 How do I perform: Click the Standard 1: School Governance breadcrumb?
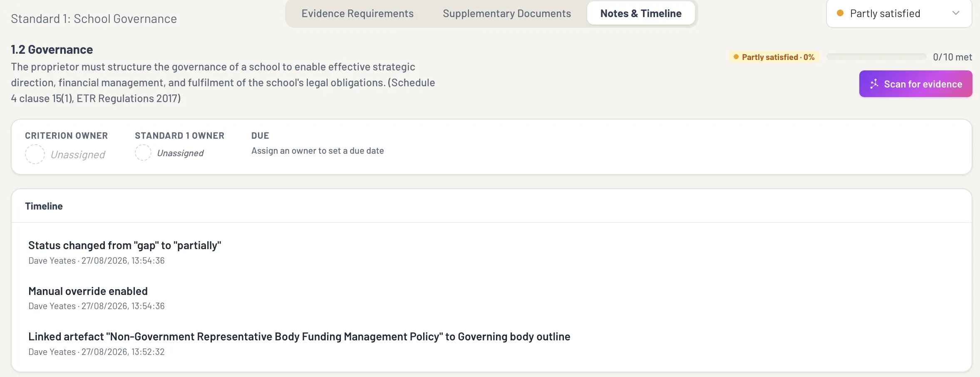tap(94, 19)
